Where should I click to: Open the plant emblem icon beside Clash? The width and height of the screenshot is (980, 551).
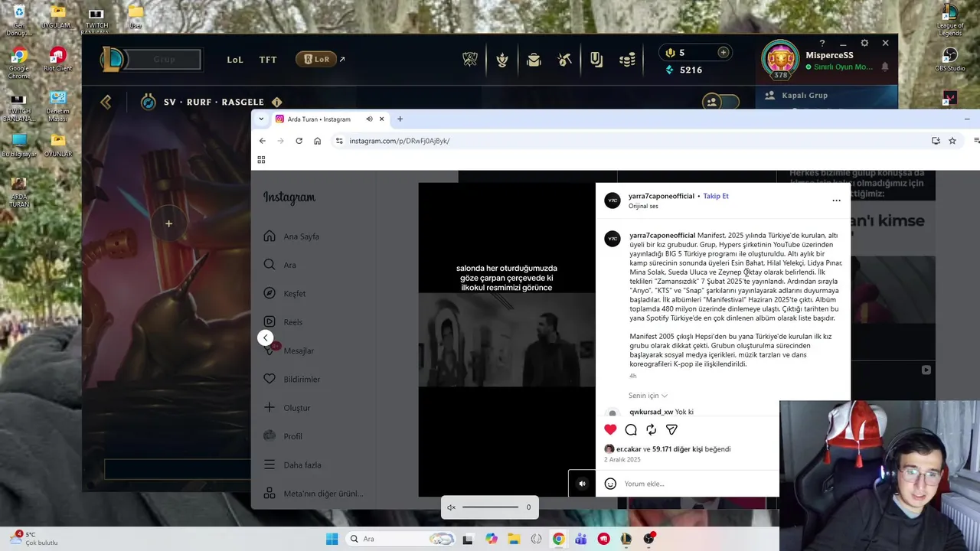502,59
